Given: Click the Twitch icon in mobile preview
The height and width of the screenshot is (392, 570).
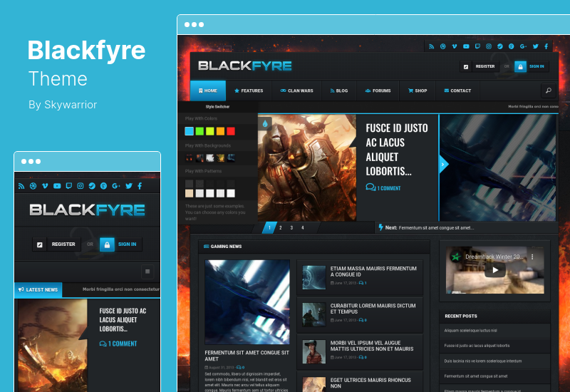Looking at the screenshot, I should [x=68, y=186].
